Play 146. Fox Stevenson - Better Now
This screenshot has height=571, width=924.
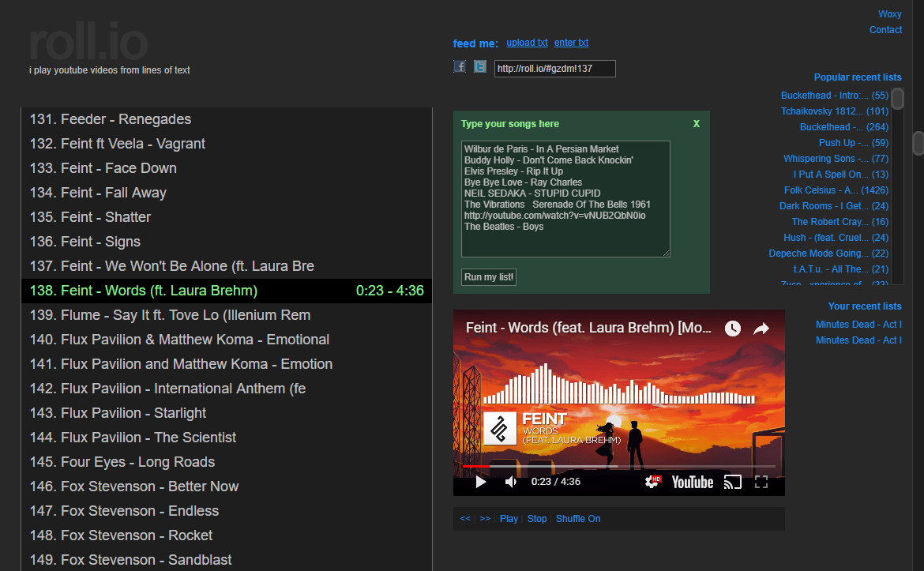coord(227,486)
